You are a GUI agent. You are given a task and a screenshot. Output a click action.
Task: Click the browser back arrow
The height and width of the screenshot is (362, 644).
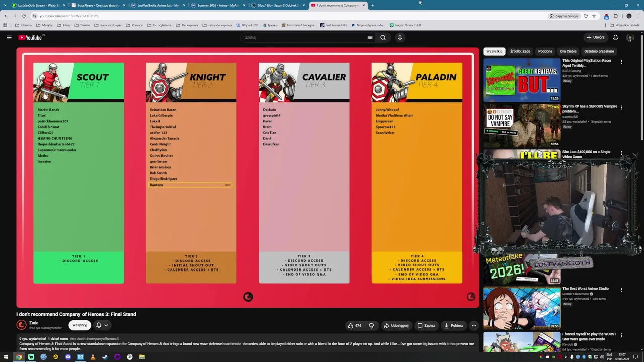(x=6, y=16)
